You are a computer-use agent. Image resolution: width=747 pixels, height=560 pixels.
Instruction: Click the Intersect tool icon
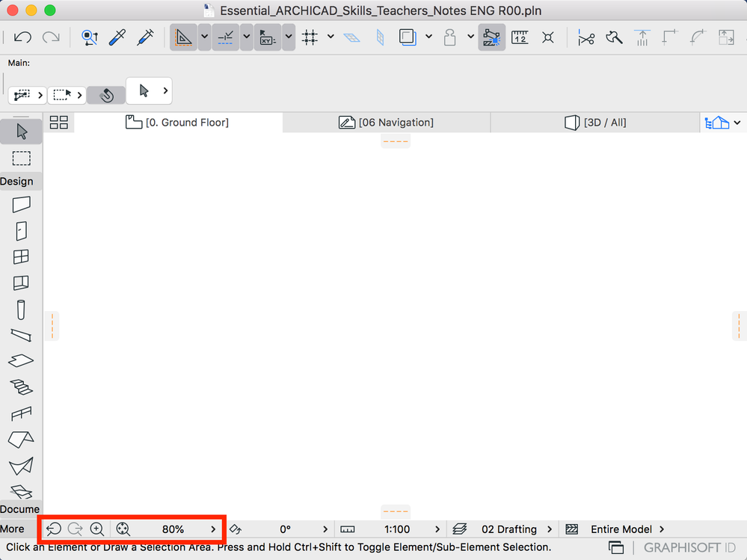(x=548, y=37)
